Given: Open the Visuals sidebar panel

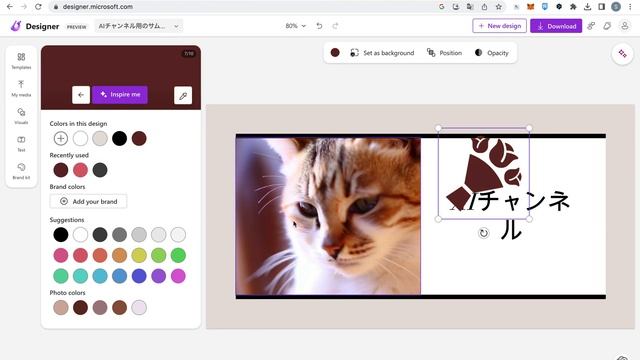Looking at the screenshot, I should coord(21,116).
